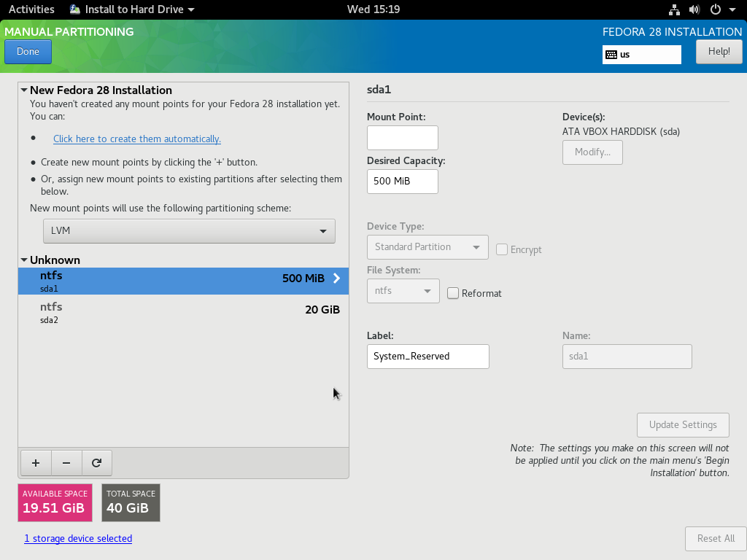Click the MANUAL PARTITIONING title

tap(69, 32)
